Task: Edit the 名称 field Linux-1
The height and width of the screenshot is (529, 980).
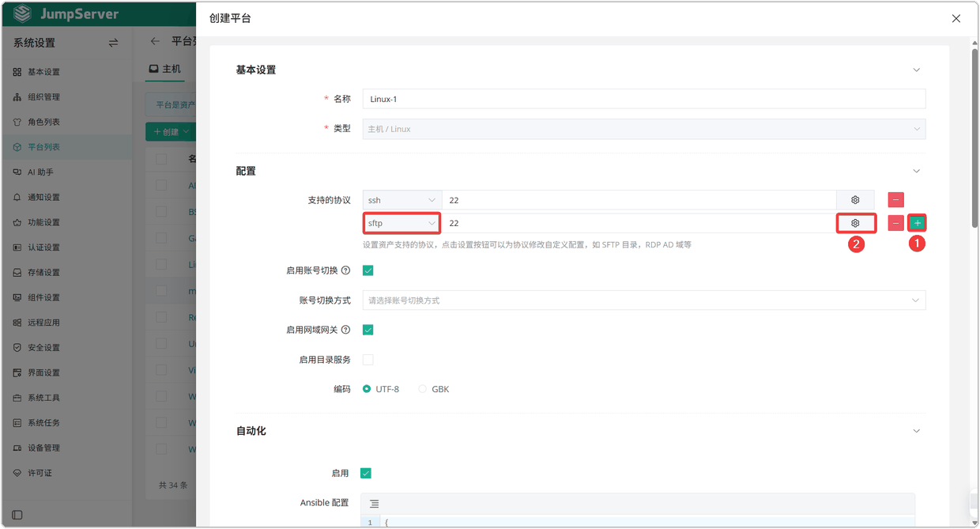Action: click(x=644, y=99)
